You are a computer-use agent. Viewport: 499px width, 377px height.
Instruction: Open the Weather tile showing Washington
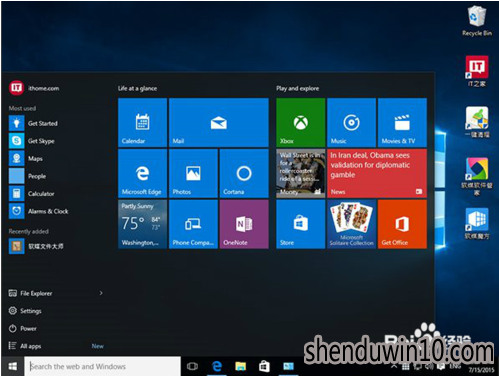click(x=142, y=224)
